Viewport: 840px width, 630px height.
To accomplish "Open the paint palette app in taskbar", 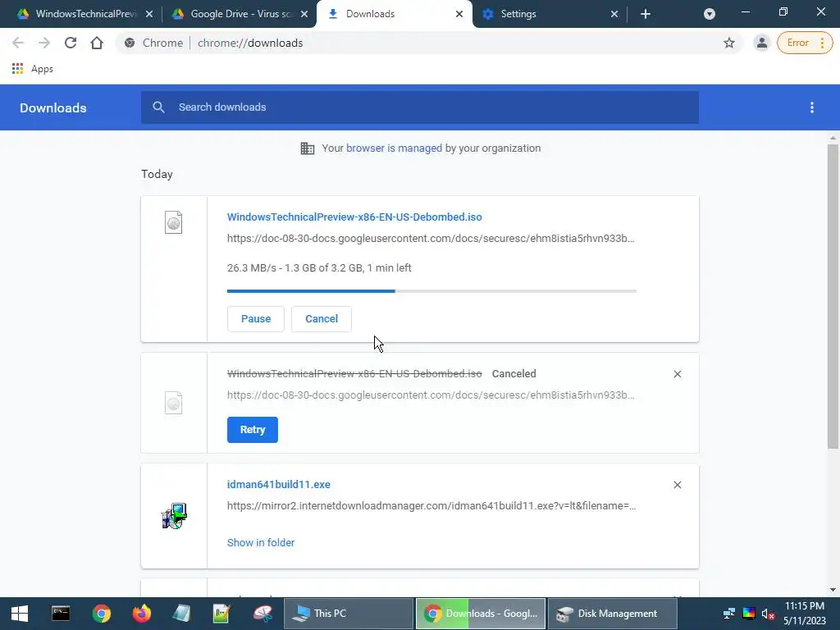I will tap(262, 614).
